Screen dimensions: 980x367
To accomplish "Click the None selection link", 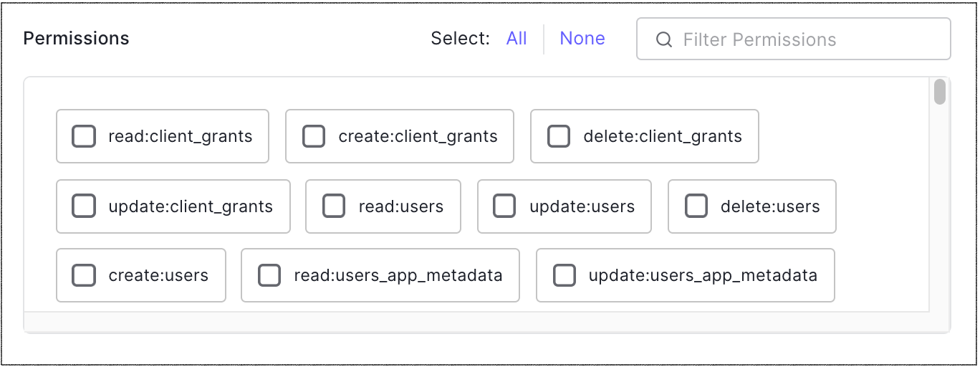I will [582, 39].
